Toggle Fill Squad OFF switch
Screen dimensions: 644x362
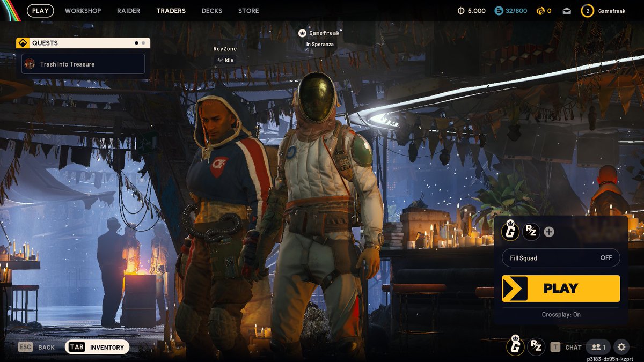(x=561, y=258)
